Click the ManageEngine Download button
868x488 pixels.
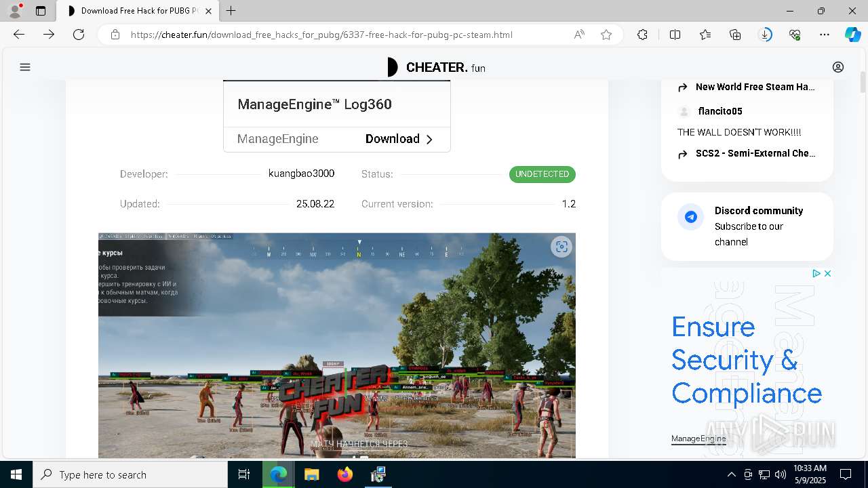tap(399, 139)
